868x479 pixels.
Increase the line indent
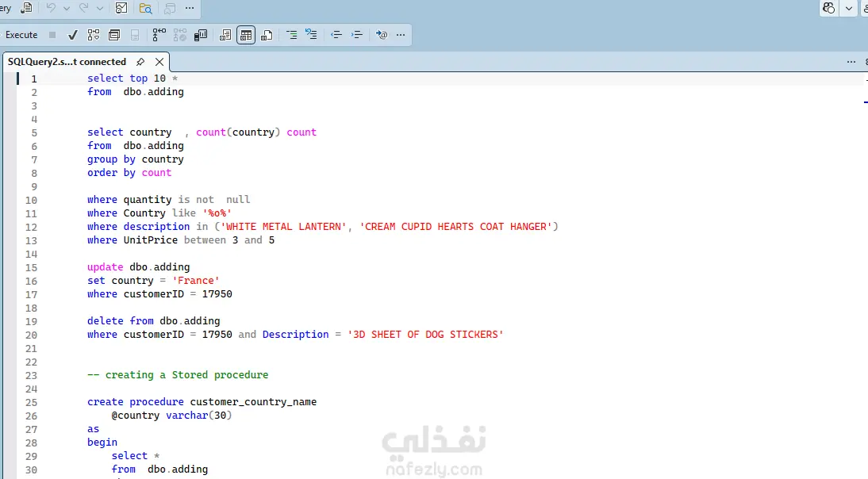(357, 35)
